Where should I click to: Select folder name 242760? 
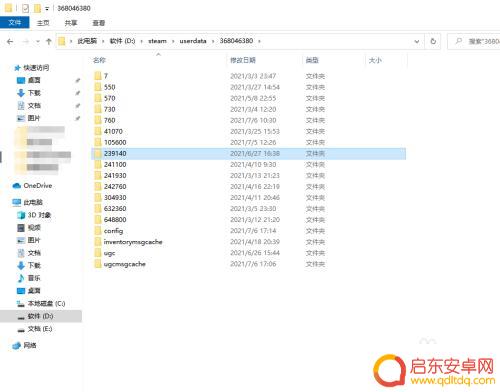click(115, 186)
